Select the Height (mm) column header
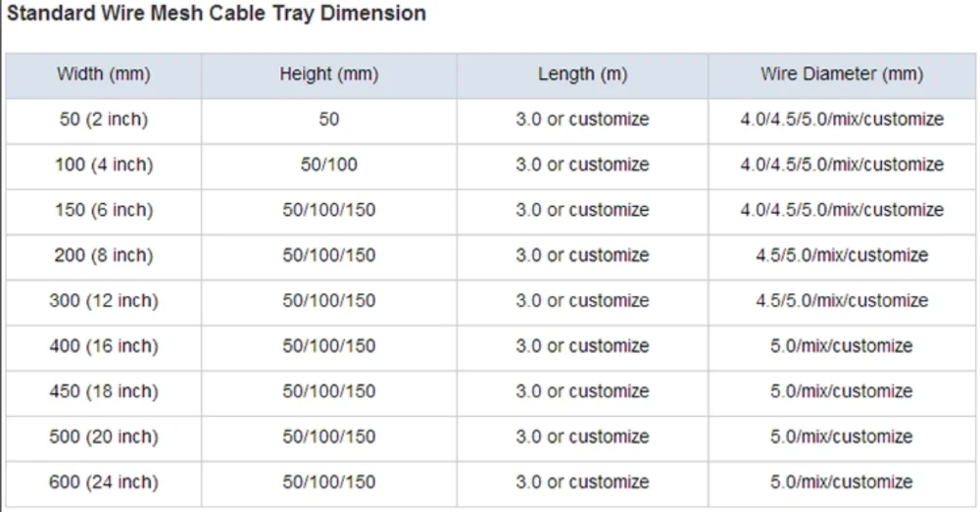 328,75
